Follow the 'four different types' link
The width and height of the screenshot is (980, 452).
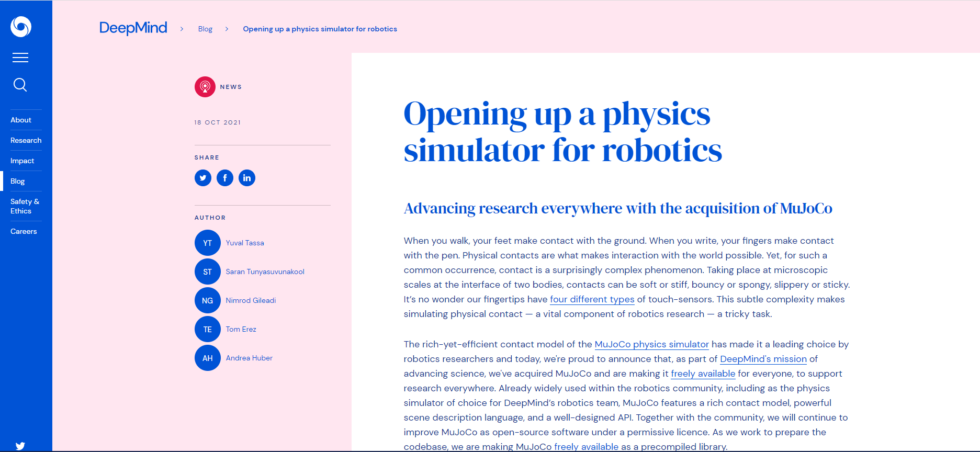click(592, 299)
